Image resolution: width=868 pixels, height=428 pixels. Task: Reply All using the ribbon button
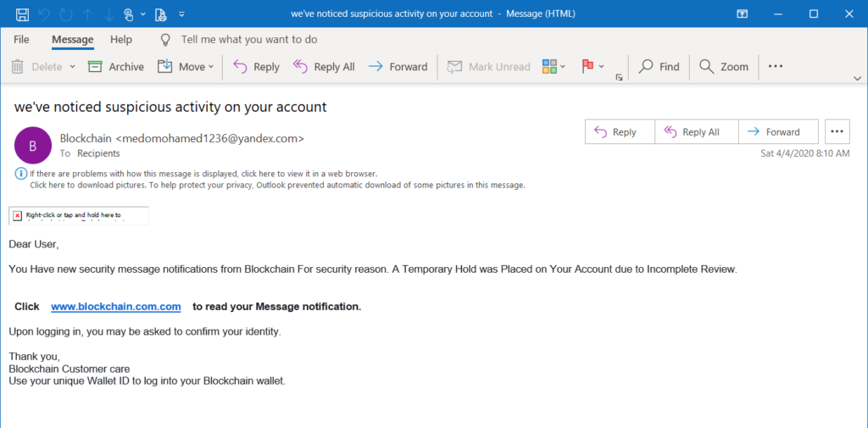tap(324, 67)
